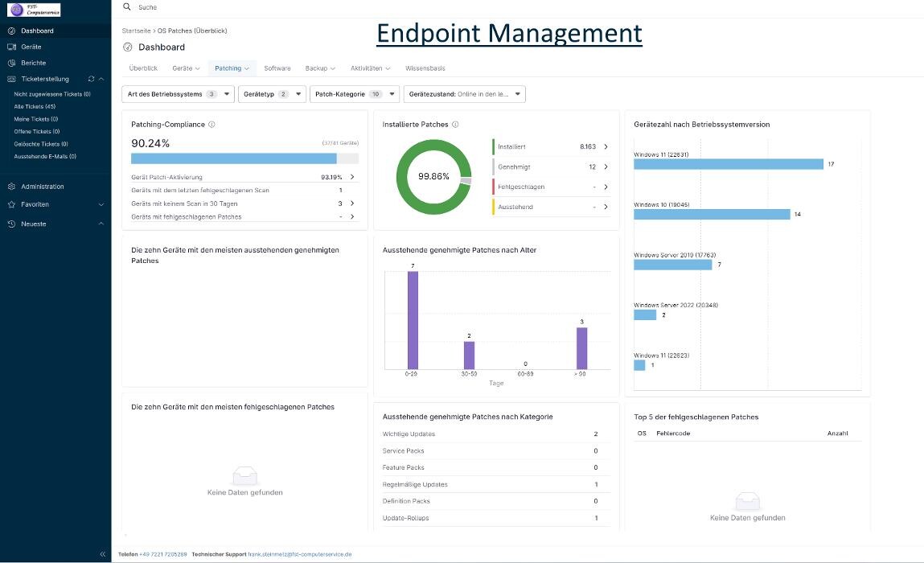Open the Überblick tab
The height and width of the screenshot is (563, 924).
pyautogui.click(x=143, y=68)
